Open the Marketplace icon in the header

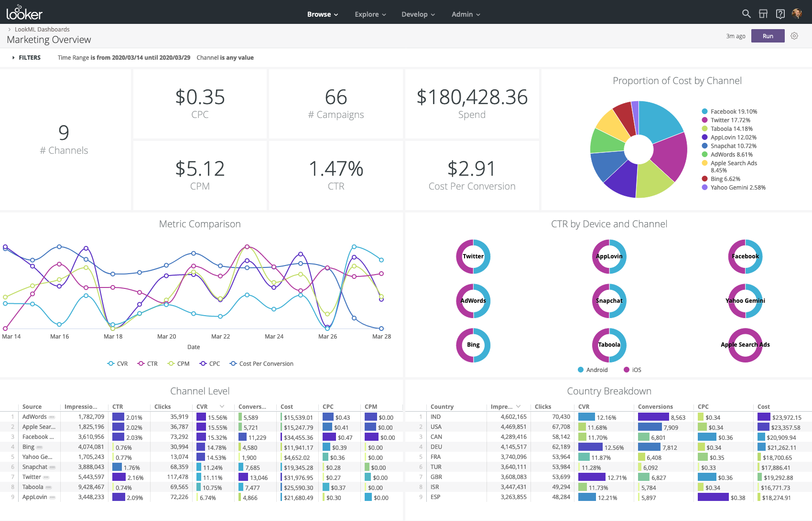763,14
